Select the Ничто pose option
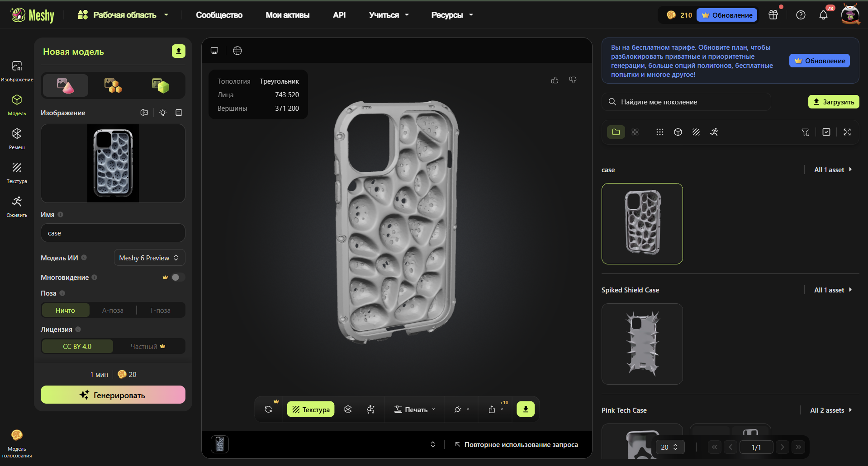 pos(66,310)
